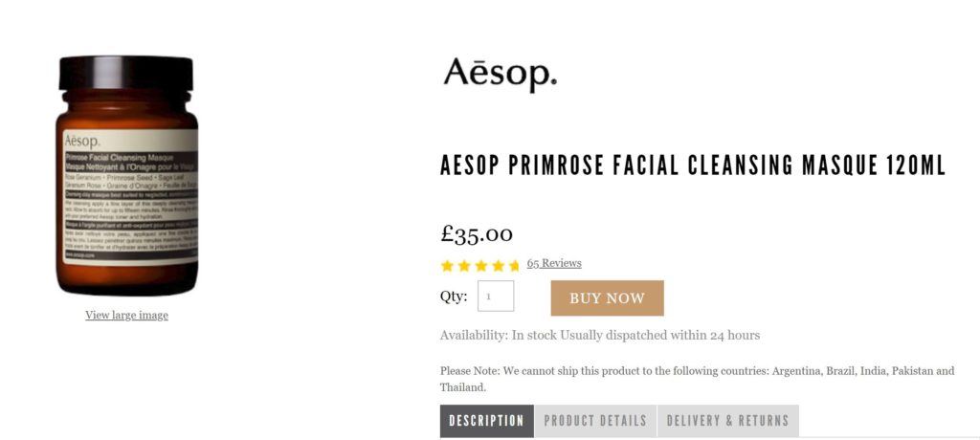Click the black lid of the jar
This screenshot has width=980, height=440.
(126, 74)
